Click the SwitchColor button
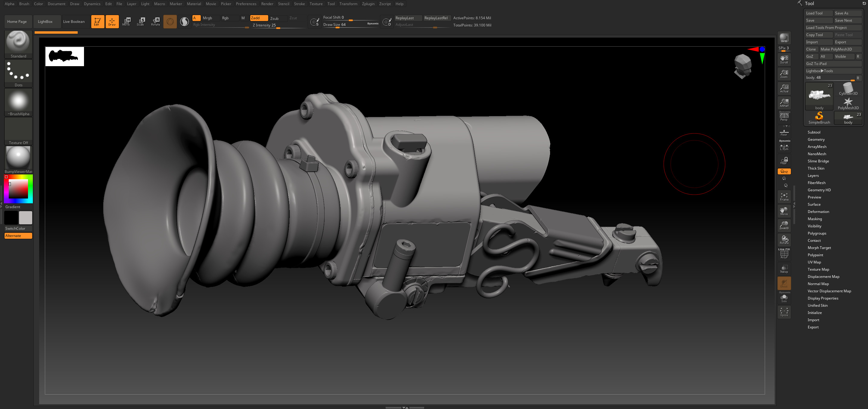Image resolution: width=868 pixels, height=409 pixels. [x=18, y=228]
